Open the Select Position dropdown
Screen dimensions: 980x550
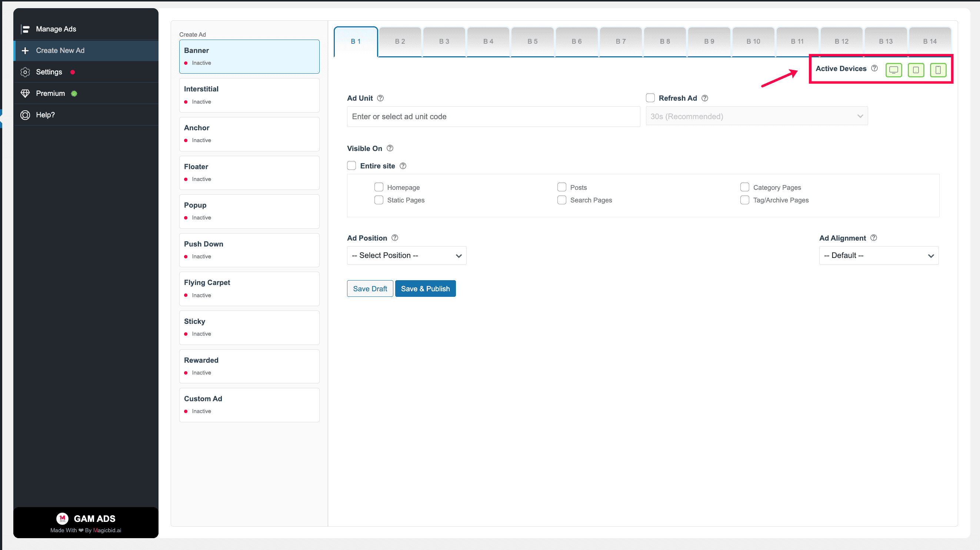point(406,255)
